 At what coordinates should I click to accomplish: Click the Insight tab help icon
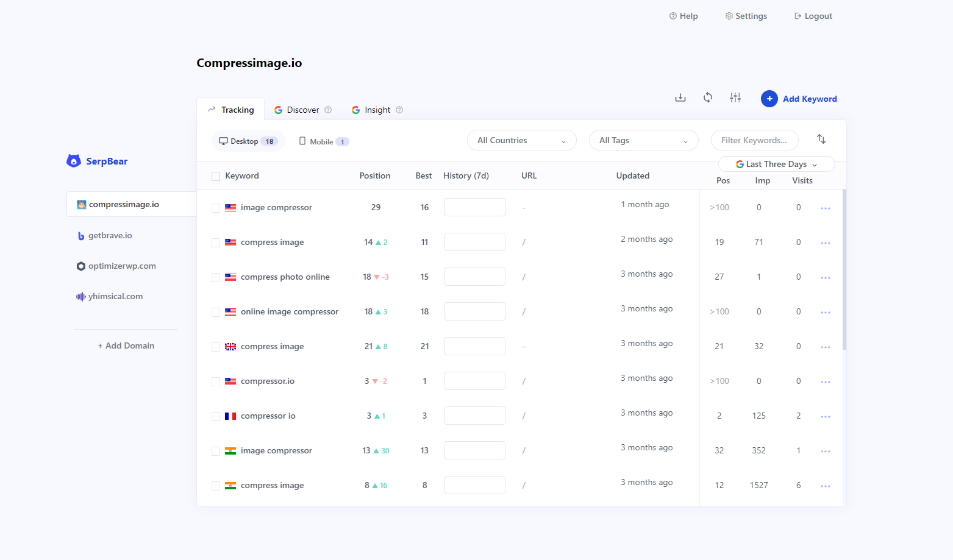pyautogui.click(x=399, y=110)
